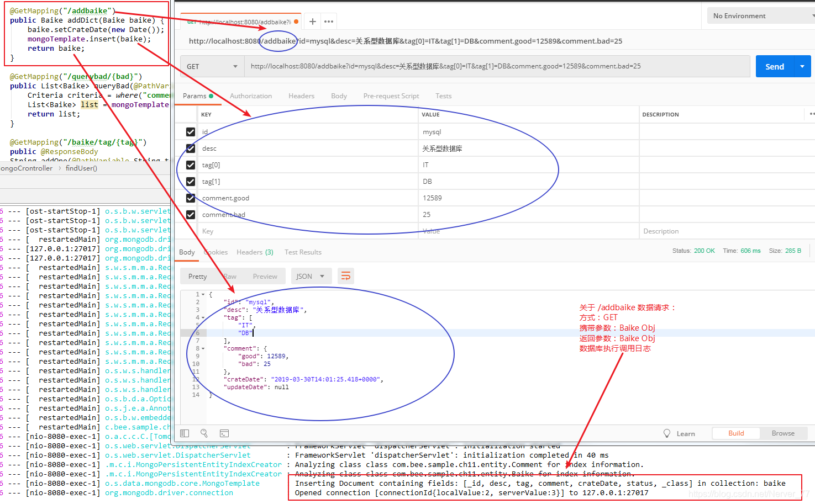
Task: Click the value cell 'mysql'
Action: tap(528, 132)
